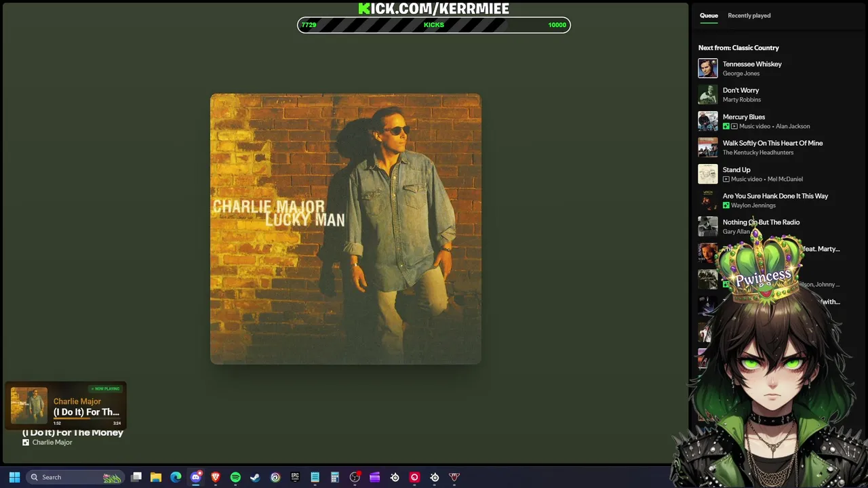
Task: Seek using the Now Playing widget progress bar
Action: pyautogui.click(x=87, y=419)
